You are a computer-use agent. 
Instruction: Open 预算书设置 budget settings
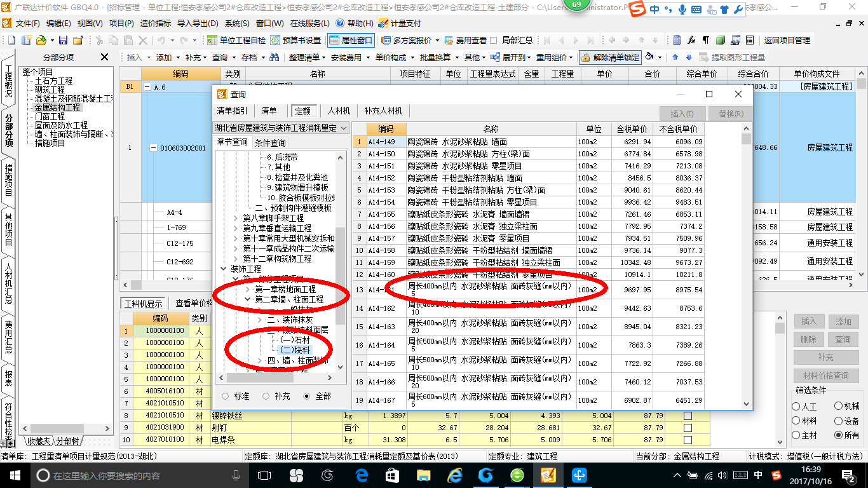(x=295, y=40)
